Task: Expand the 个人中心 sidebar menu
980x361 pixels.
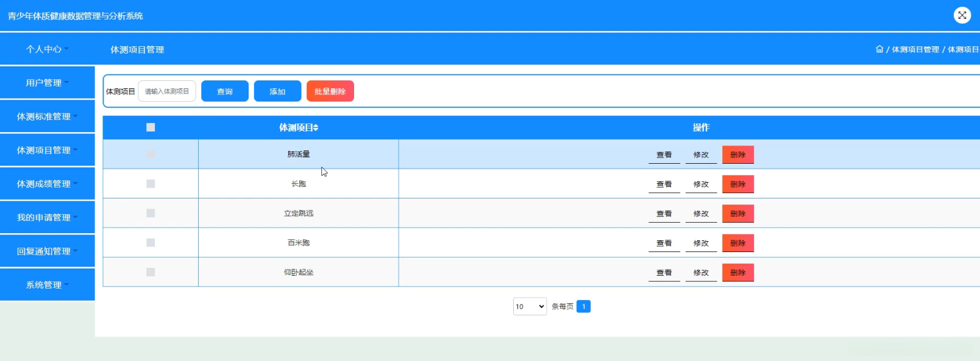Action: [48, 49]
